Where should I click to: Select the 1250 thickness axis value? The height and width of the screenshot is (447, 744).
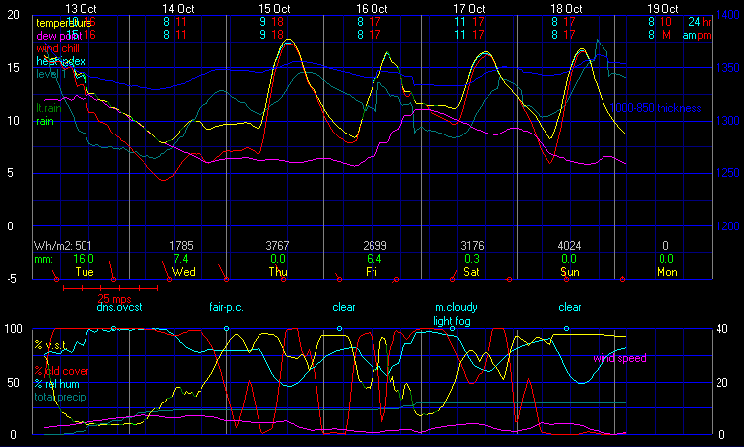click(728, 173)
